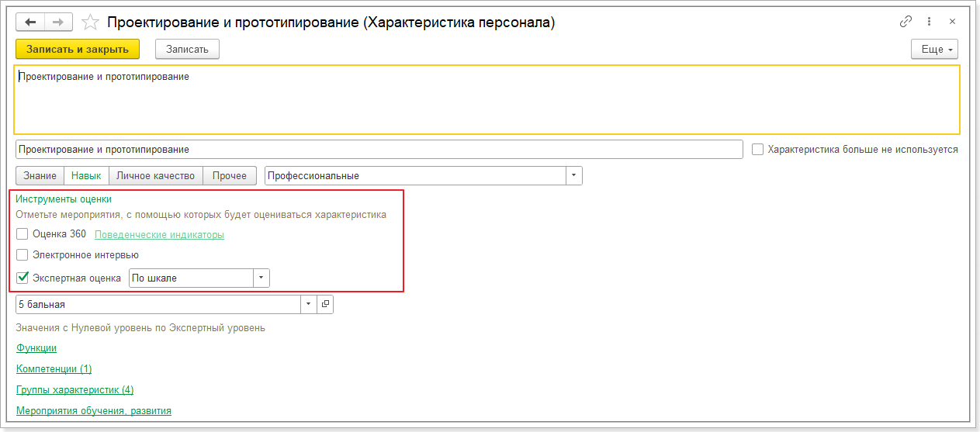Go forward with the right arrow button
980x432 pixels.
(x=59, y=22)
